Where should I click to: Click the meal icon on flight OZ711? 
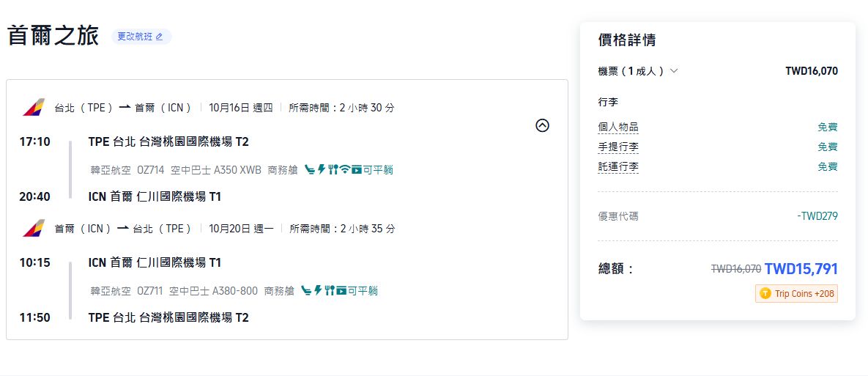tap(329, 291)
